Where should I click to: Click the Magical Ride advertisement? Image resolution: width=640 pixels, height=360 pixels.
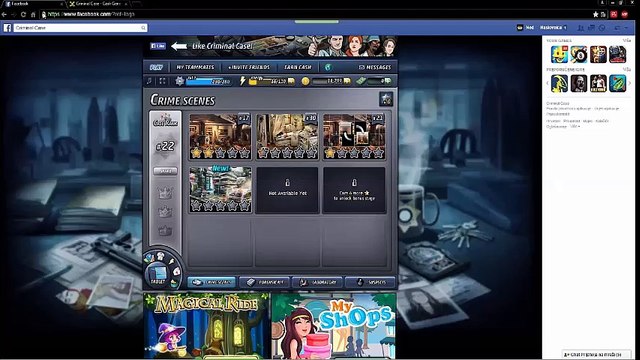(x=207, y=326)
